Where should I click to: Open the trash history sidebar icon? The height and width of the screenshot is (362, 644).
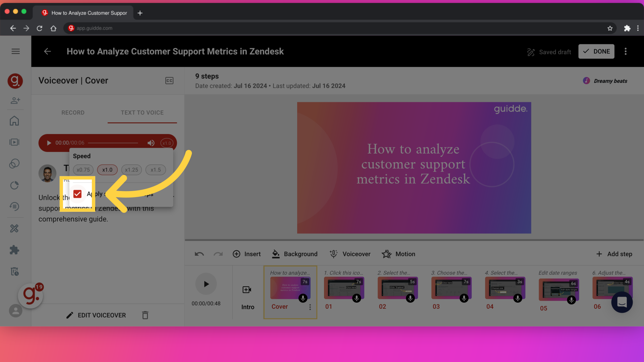pos(14,271)
